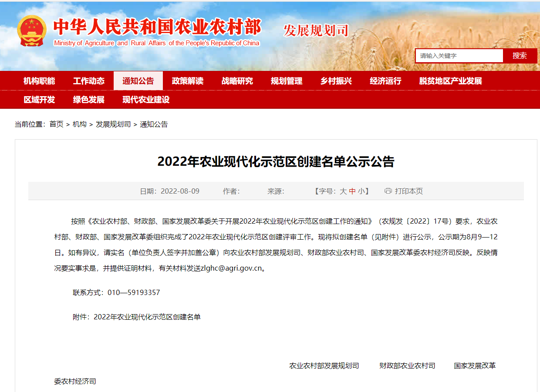540x392 pixels.
Task: Go to 政策解读 section
Action: pos(188,81)
